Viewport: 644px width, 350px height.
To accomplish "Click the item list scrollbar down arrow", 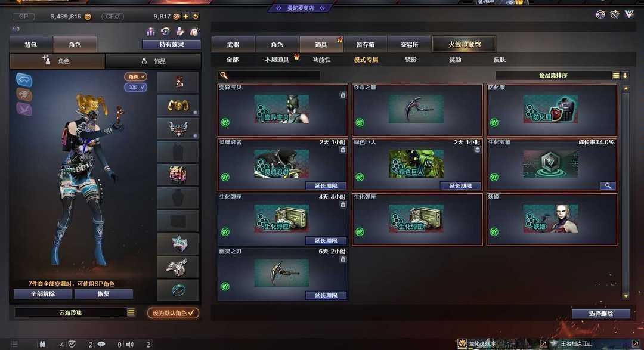I will click(626, 296).
